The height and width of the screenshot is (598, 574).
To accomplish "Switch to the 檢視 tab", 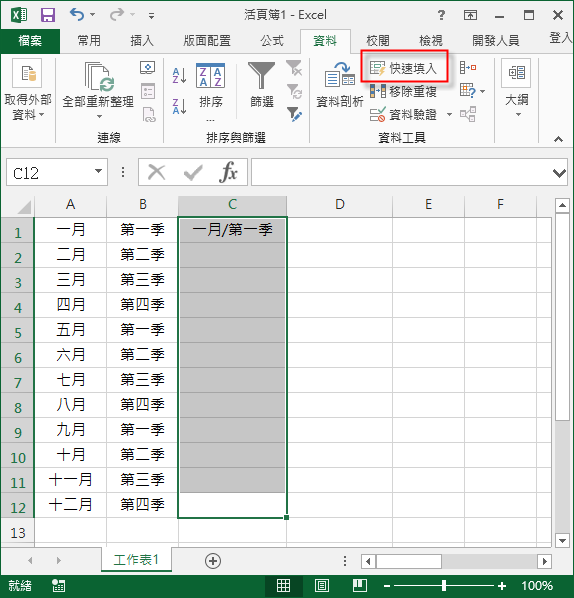I will coord(431,40).
